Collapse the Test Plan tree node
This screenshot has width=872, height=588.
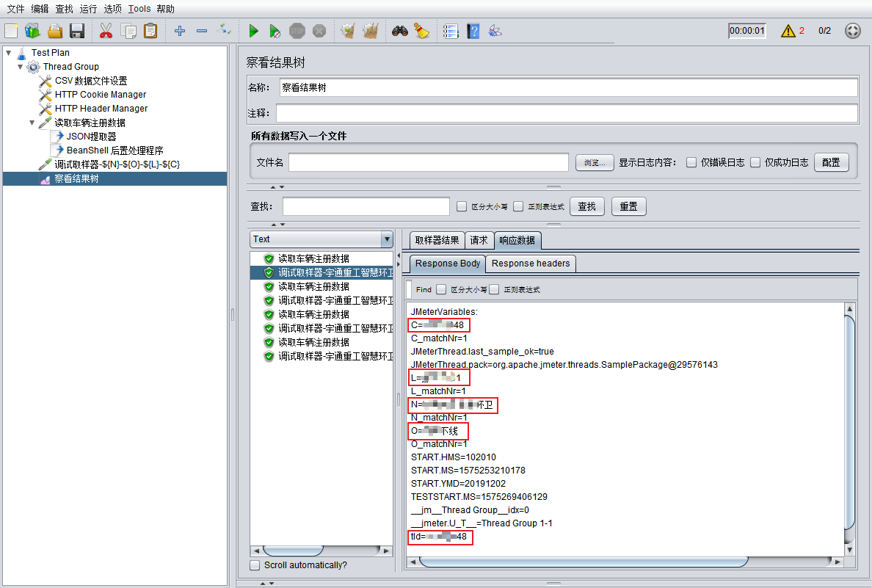click(x=8, y=53)
